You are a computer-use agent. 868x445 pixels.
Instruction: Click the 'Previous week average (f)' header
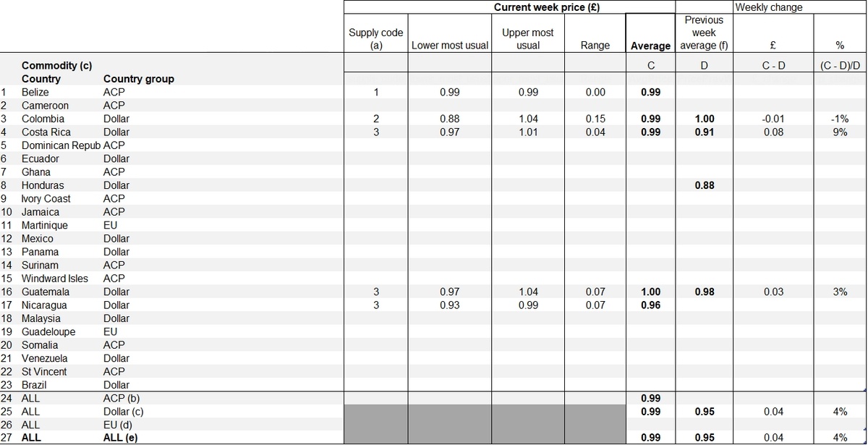(704, 33)
